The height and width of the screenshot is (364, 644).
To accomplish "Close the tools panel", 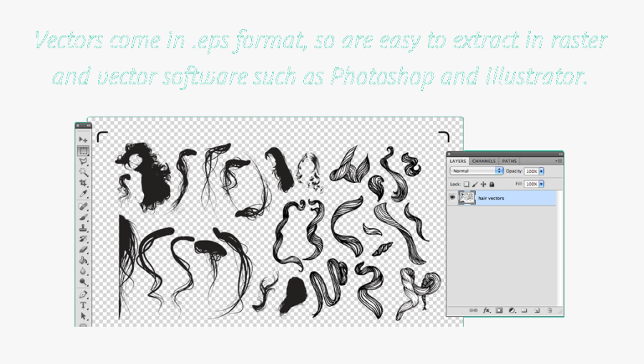I will 78,126.
